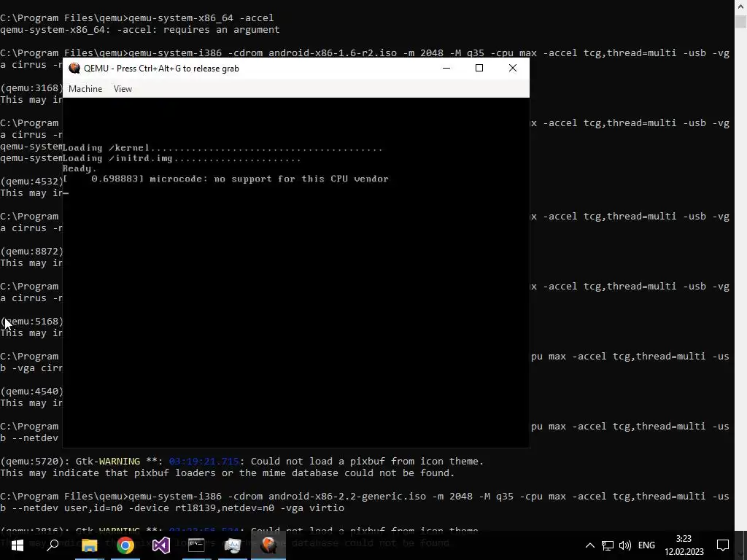Click the QEMU logo in the title bar
This screenshot has height=560, width=747.
coord(74,68)
